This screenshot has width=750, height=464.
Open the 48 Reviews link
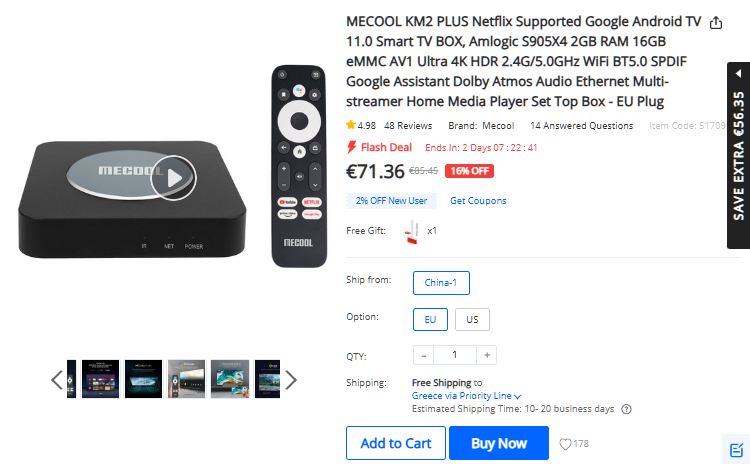[x=408, y=125]
